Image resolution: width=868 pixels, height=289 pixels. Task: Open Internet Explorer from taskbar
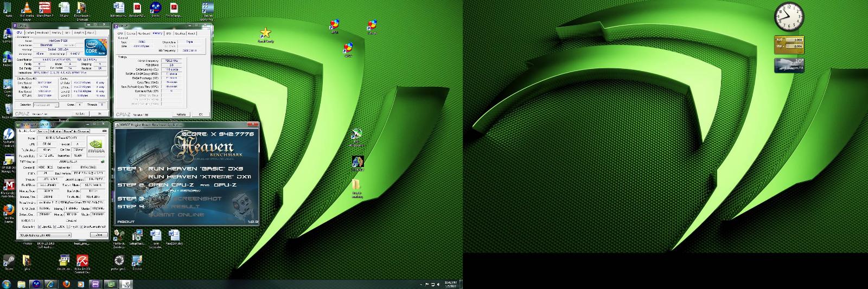click(x=50, y=284)
